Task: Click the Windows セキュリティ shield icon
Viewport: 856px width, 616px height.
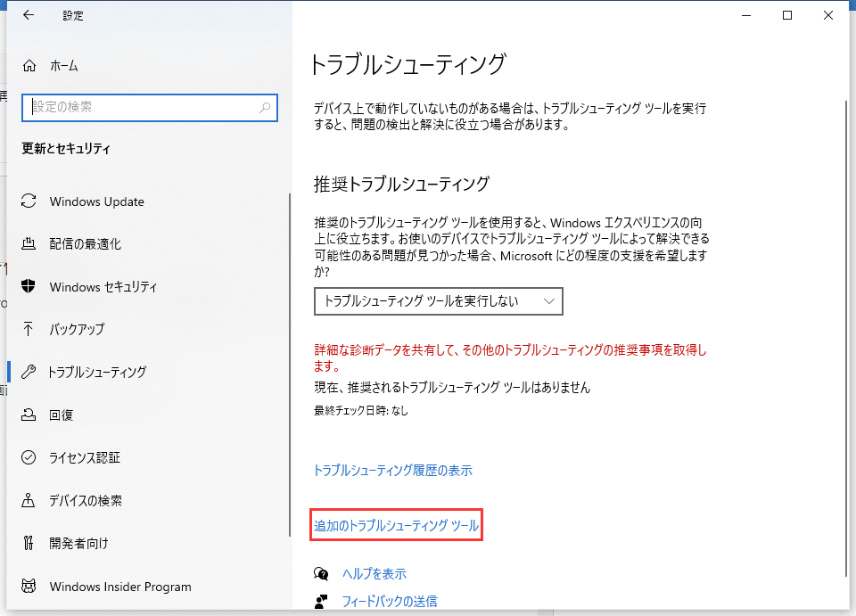Action: (29, 287)
